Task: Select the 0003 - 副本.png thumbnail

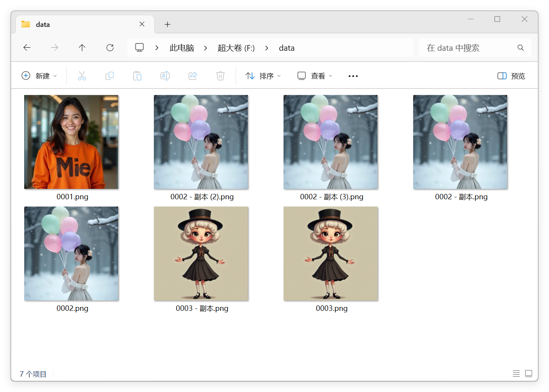Action: tap(201, 254)
